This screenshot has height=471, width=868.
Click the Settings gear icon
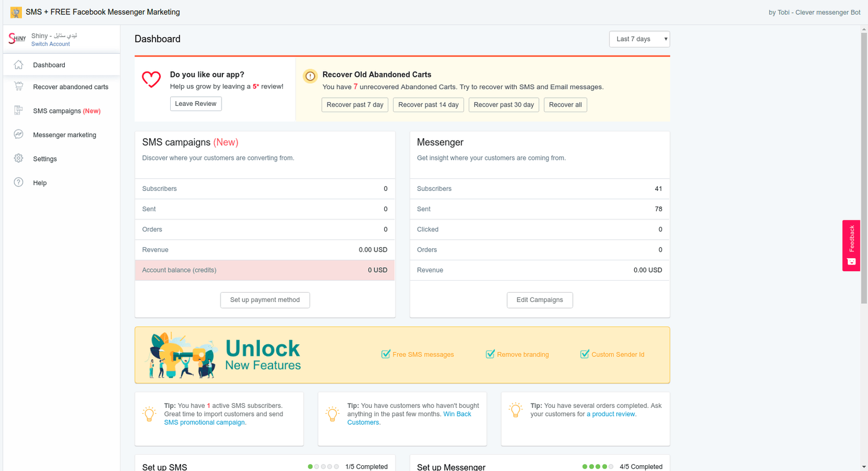[x=19, y=159]
